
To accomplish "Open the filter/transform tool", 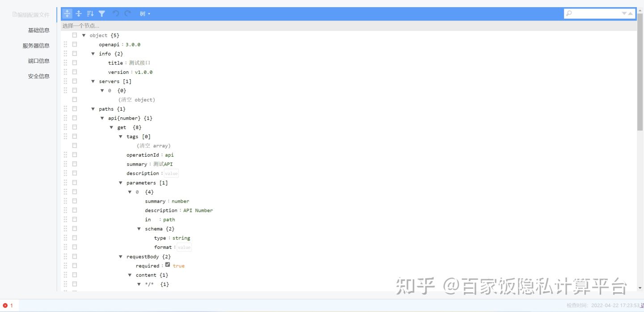I will pos(102,14).
